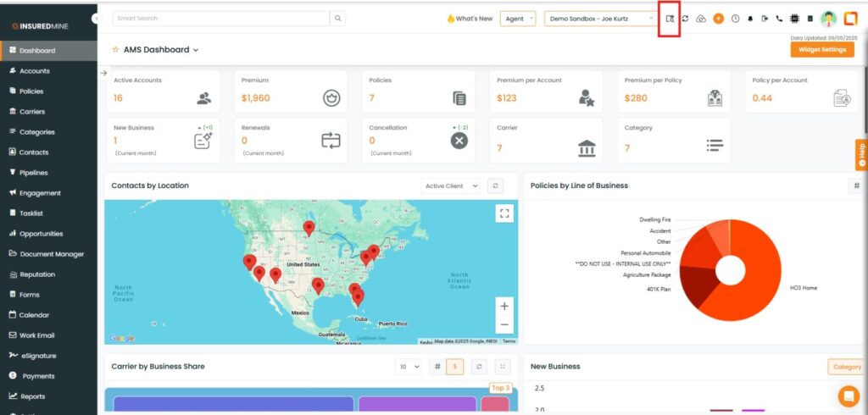The image size is (868, 415).
Task: Toggle fullscreen view on the map
Action: [504, 213]
